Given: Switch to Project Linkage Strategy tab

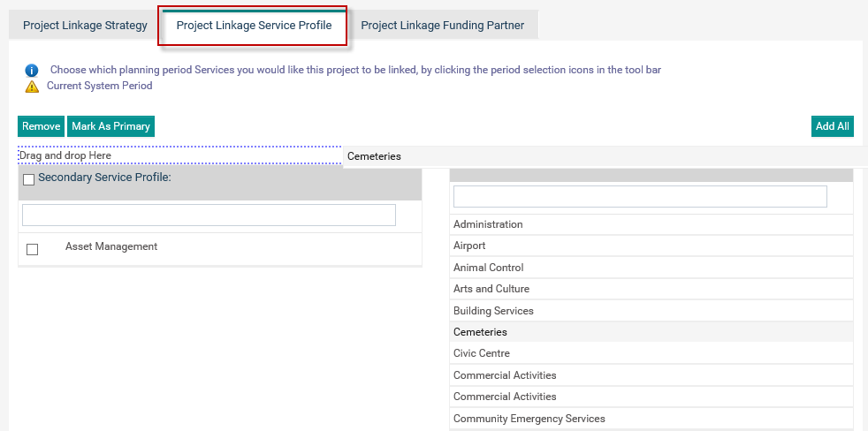Looking at the screenshot, I should pyautogui.click(x=85, y=25).
